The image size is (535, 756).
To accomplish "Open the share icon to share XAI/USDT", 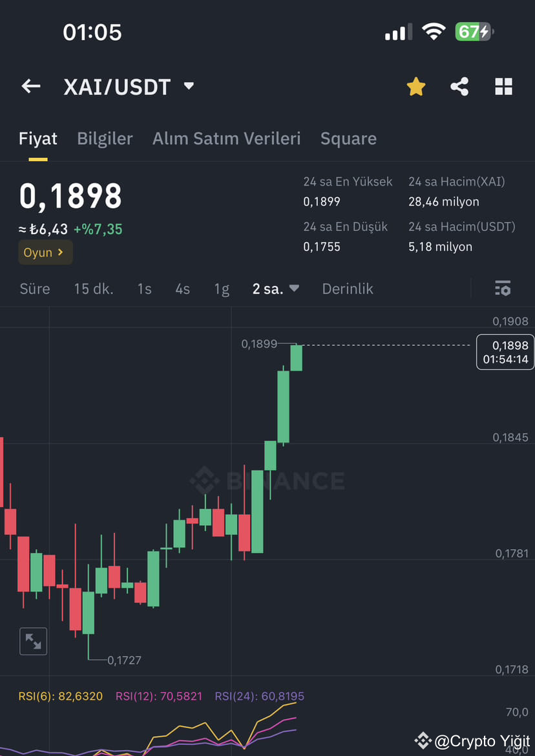I will (x=459, y=86).
